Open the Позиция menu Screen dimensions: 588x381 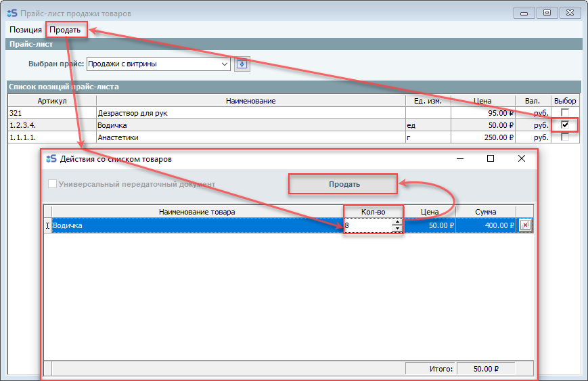tap(26, 30)
